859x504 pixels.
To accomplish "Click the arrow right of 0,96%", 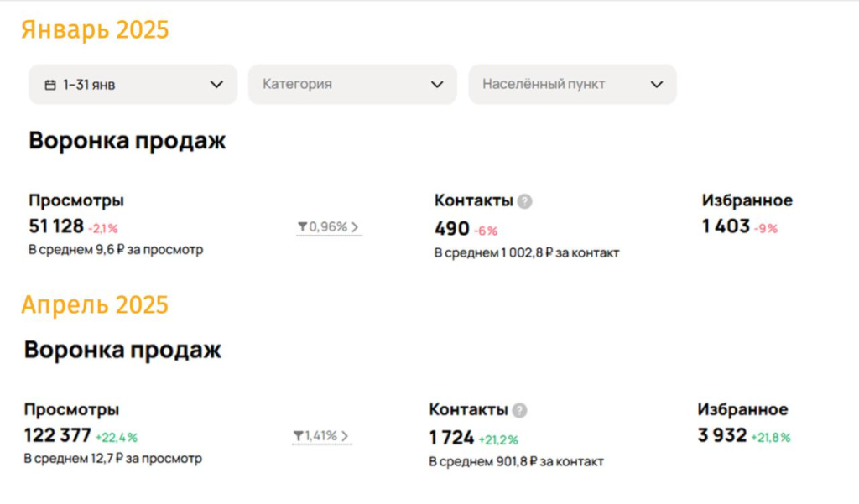I will point(355,226).
